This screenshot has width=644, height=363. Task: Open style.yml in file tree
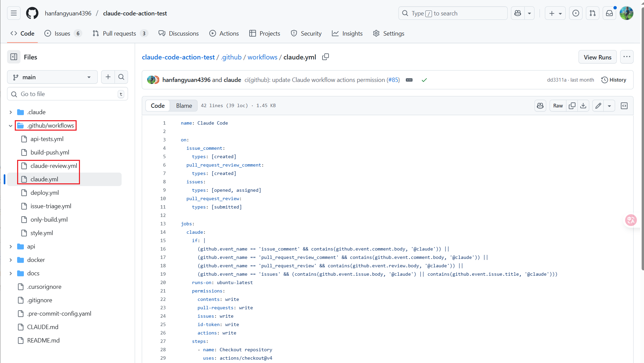[42, 233]
